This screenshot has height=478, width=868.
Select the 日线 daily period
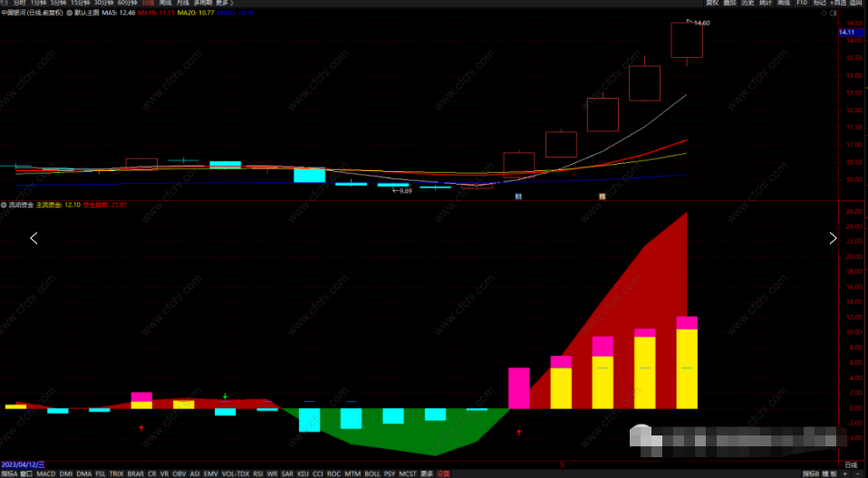[148, 3]
